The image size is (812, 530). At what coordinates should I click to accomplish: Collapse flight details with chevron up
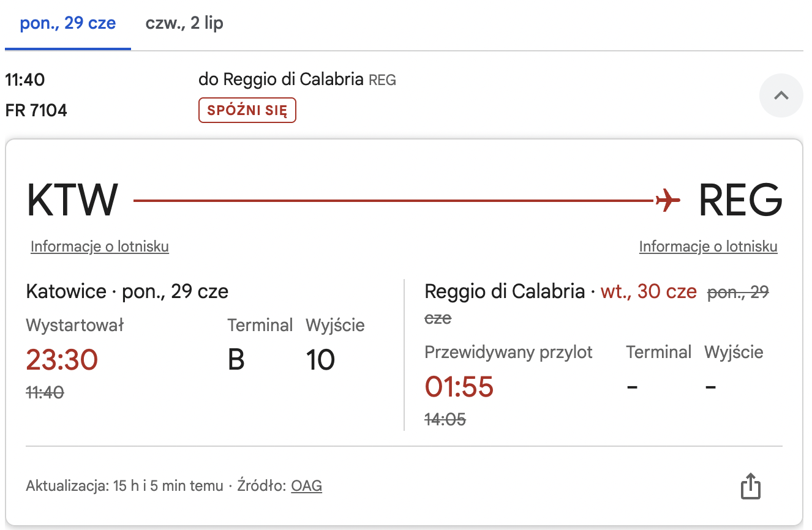click(x=781, y=95)
